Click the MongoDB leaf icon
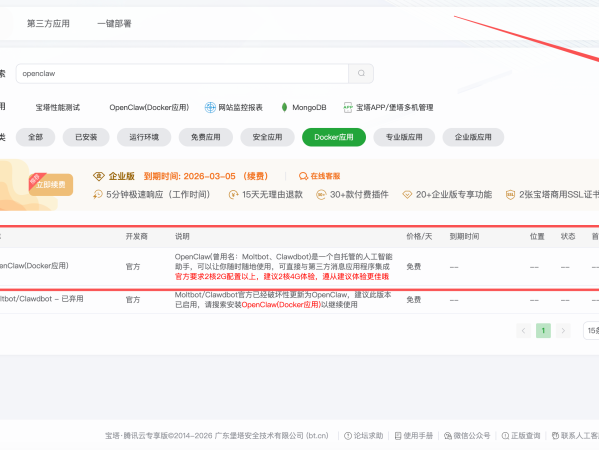 284,107
